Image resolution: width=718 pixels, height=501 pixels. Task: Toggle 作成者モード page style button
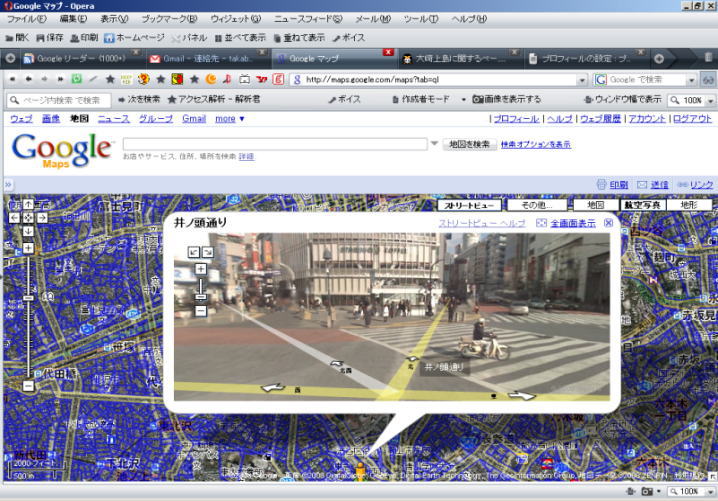[421, 99]
